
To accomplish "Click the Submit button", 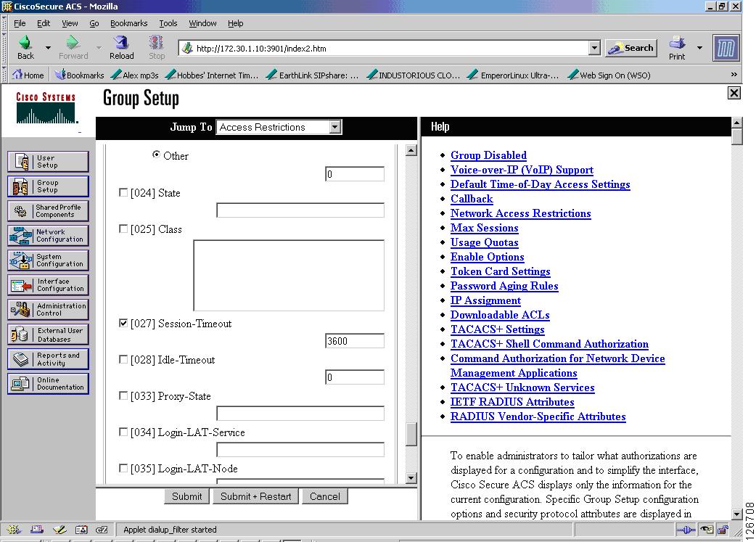I will (x=187, y=496).
